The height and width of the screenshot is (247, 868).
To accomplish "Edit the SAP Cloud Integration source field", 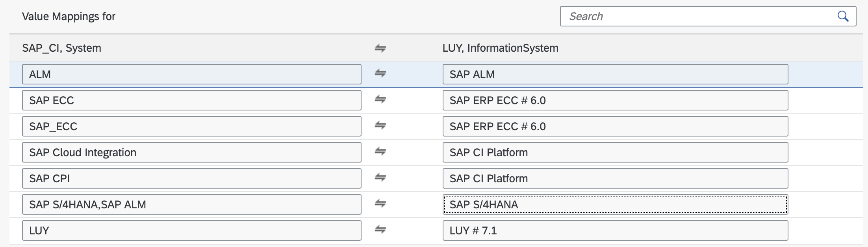I will tap(191, 152).
